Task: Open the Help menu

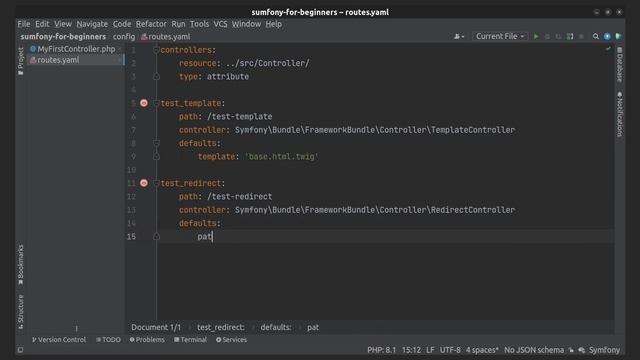Action: coord(273,24)
